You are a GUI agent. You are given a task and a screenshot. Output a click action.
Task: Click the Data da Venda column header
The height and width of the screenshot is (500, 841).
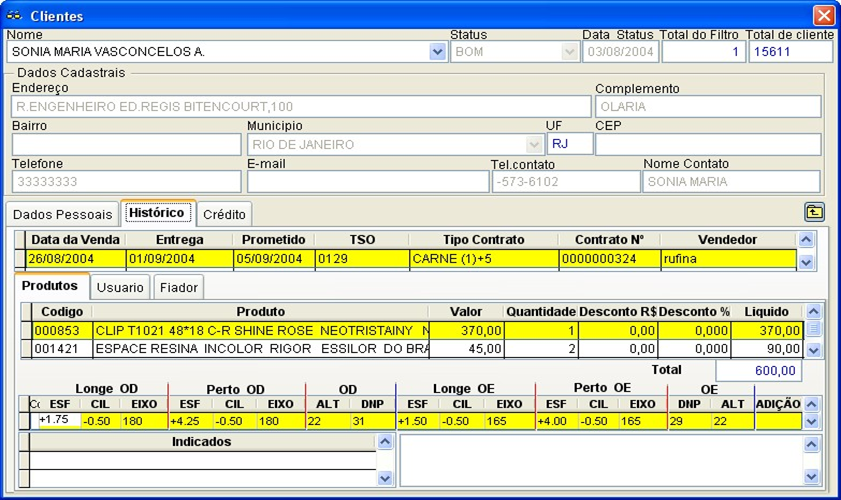click(x=75, y=239)
